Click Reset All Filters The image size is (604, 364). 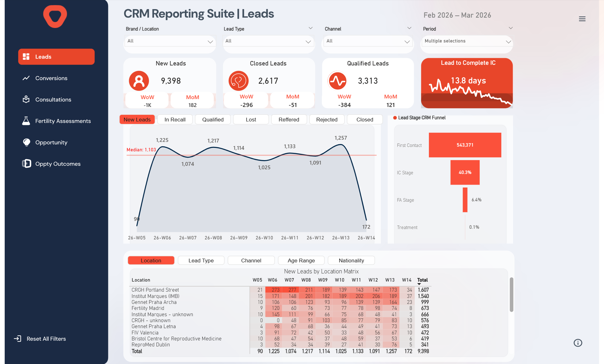[x=46, y=339]
